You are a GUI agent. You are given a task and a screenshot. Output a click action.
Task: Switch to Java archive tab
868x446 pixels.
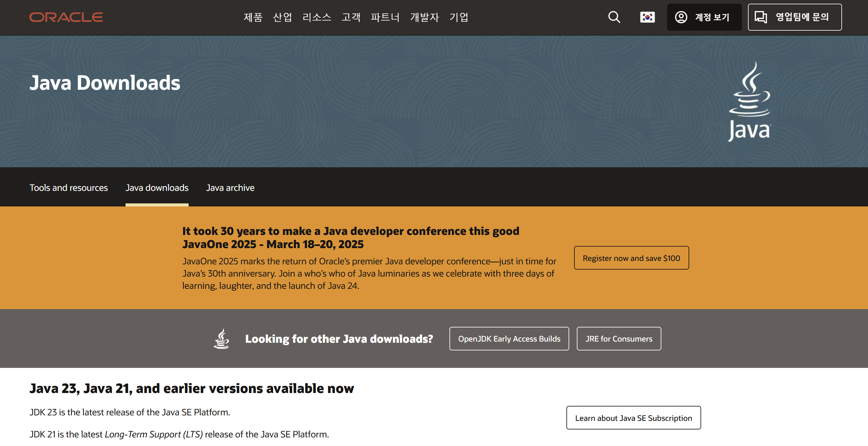click(230, 188)
